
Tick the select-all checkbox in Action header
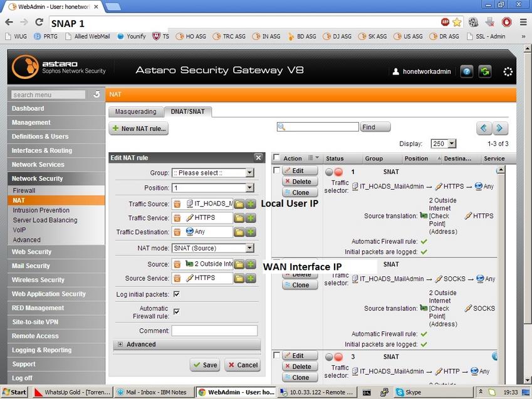[276, 157]
